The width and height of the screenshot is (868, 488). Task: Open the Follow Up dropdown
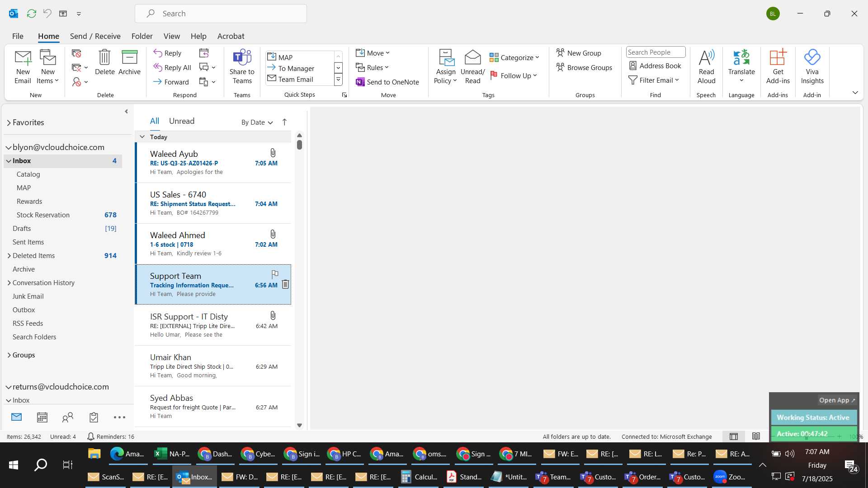[514, 75]
